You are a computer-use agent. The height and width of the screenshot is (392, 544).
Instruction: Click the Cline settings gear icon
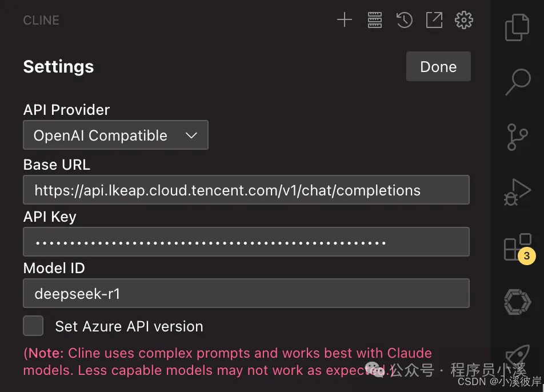pyautogui.click(x=464, y=21)
